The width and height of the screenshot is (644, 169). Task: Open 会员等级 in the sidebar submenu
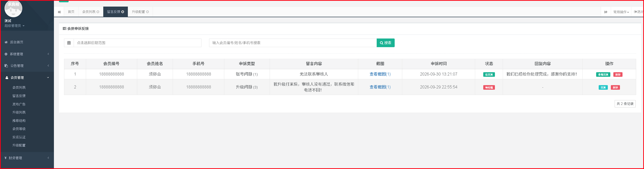tap(19, 129)
